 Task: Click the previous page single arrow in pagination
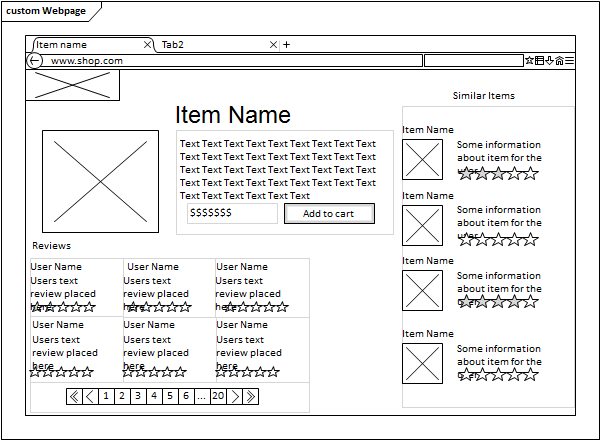pyautogui.click(x=89, y=397)
